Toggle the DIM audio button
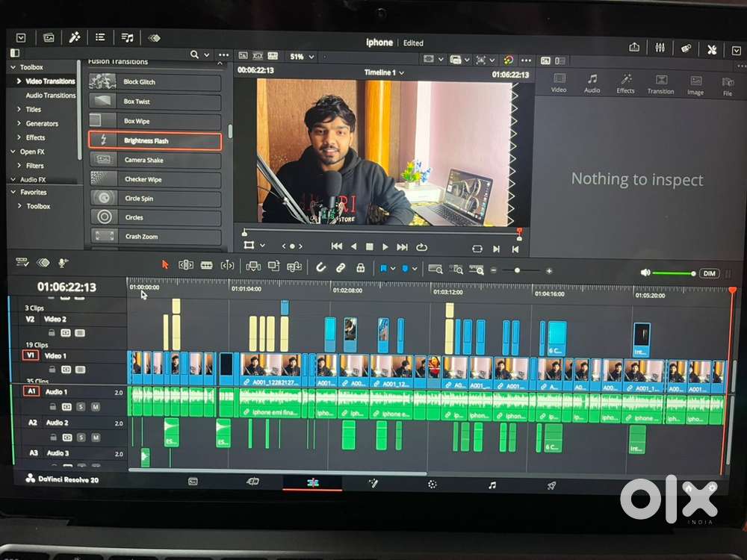This screenshot has width=747, height=560. [709, 273]
